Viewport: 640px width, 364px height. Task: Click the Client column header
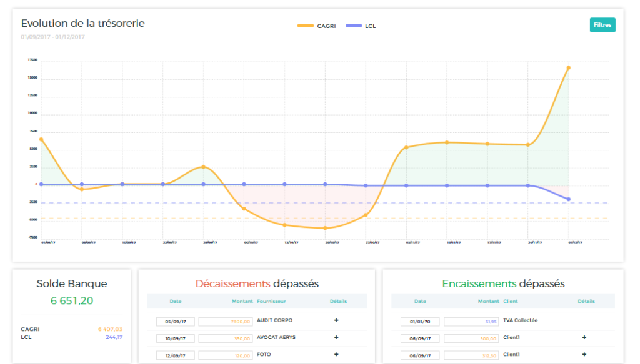(x=511, y=301)
